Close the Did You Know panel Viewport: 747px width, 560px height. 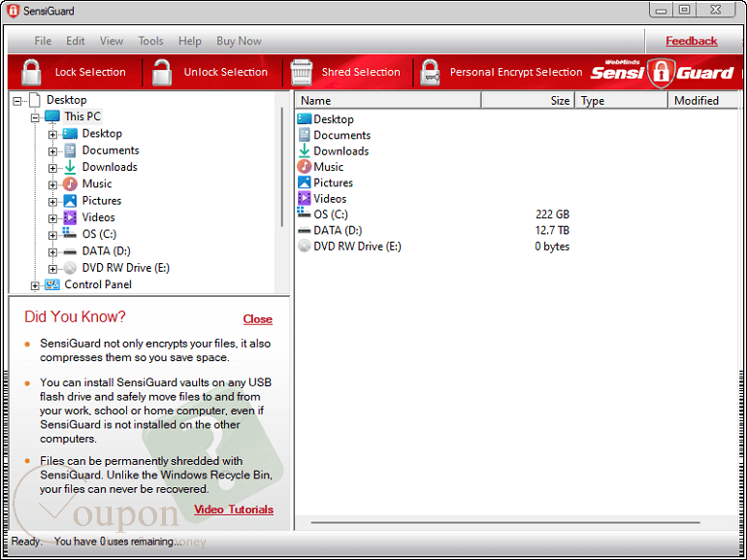click(258, 319)
